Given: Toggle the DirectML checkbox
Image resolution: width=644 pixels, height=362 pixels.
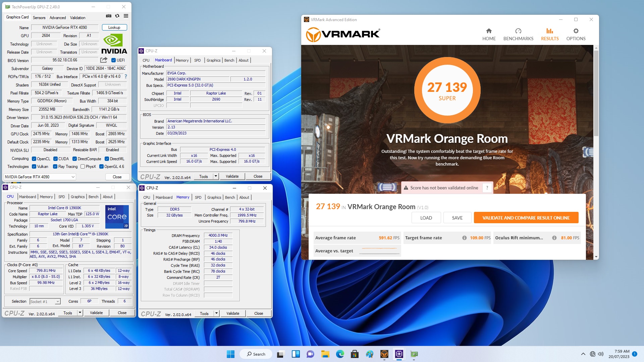Looking at the screenshot, I should click(x=107, y=159).
